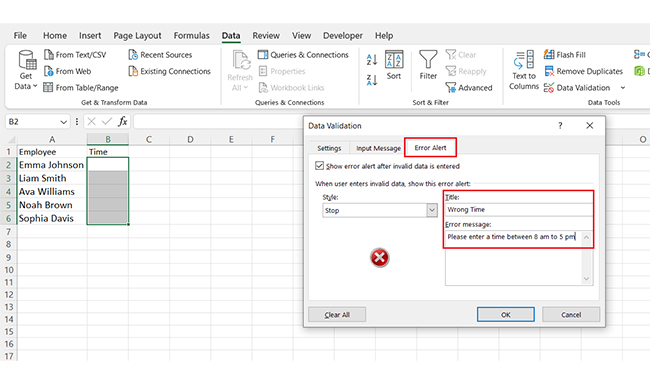Select the Time header cell
This screenshot has width=650, height=384.
108,152
